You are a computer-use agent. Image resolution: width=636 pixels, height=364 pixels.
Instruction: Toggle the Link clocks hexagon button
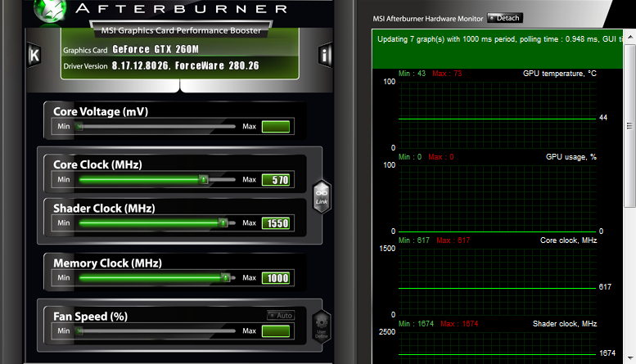click(322, 196)
